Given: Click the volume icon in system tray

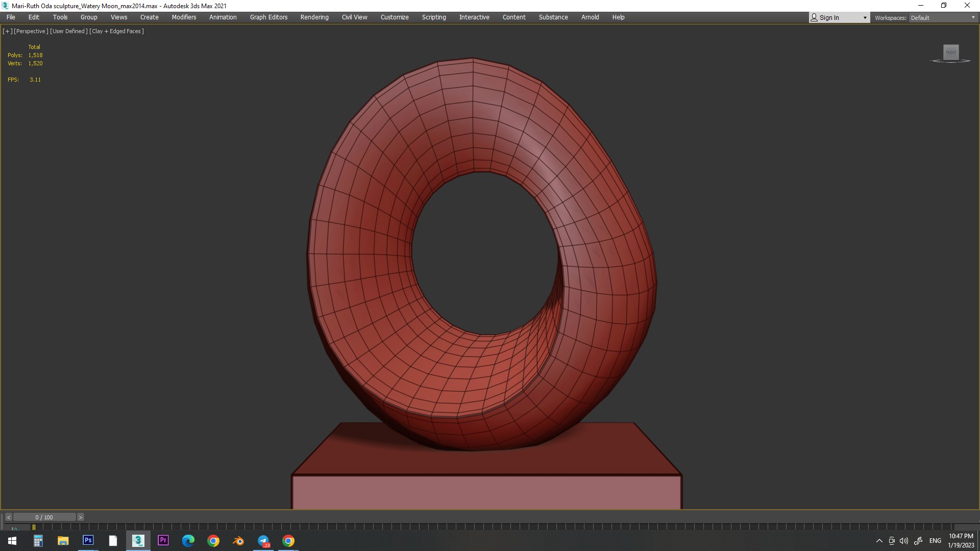Looking at the screenshot, I should point(904,541).
